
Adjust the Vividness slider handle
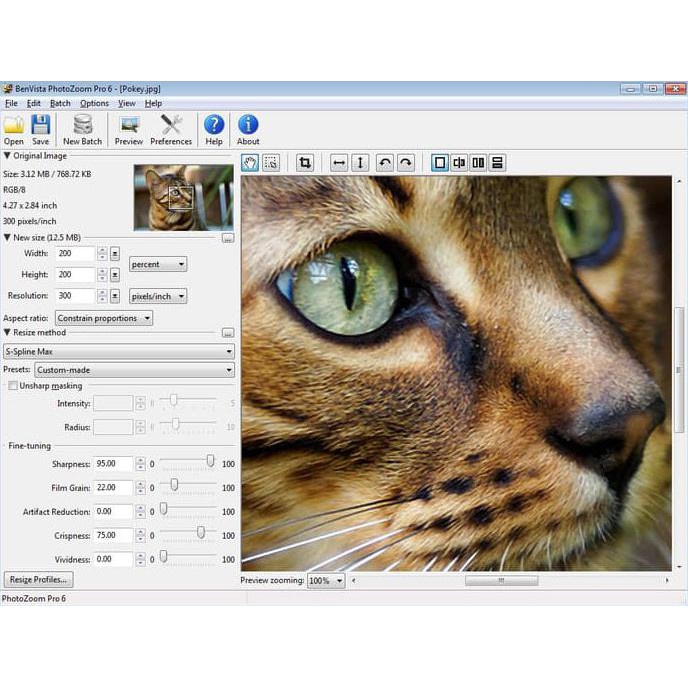(x=164, y=556)
